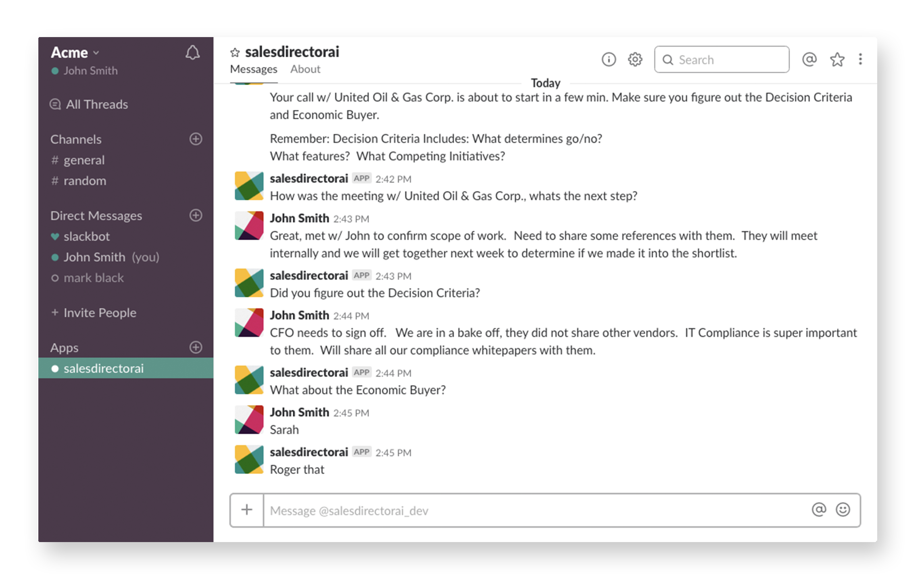Mention someone using the @ icon in composer

(819, 510)
